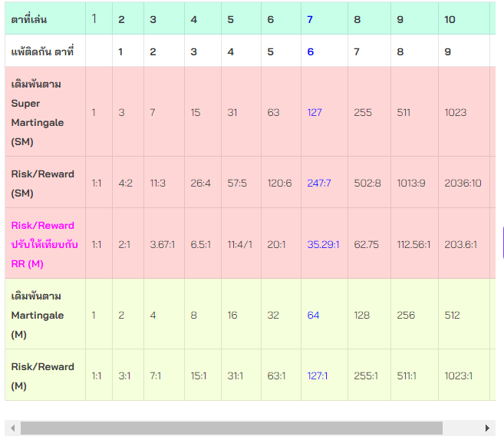Click the แพ้ติดกัน ตาที่ row header

point(42,51)
